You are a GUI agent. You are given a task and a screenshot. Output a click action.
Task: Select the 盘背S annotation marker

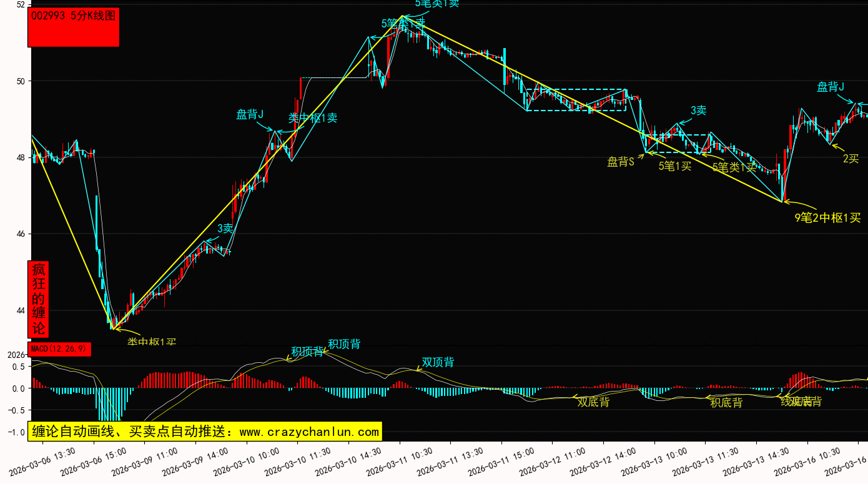[x=621, y=162]
